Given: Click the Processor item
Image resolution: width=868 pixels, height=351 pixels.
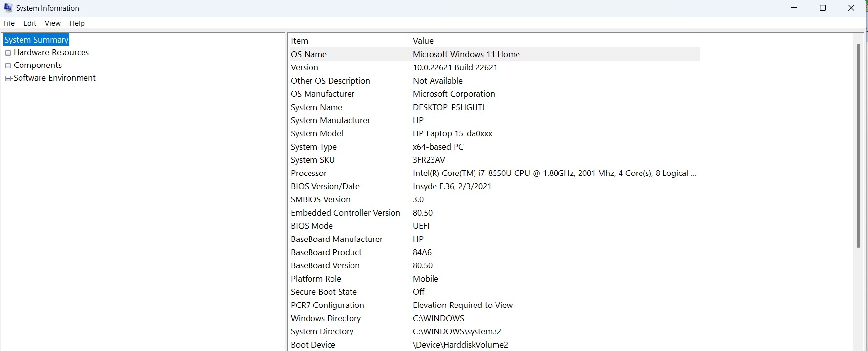Looking at the screenshot, I should [x=309, y=173].
